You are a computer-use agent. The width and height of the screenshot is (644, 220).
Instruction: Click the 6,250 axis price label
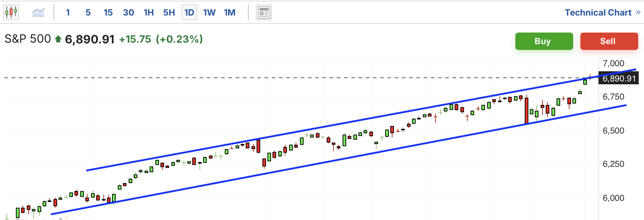(613, 164)
